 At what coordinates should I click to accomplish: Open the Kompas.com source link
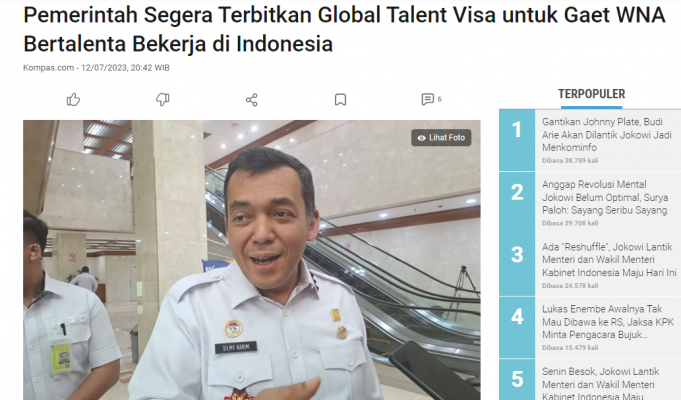point(48,68)
